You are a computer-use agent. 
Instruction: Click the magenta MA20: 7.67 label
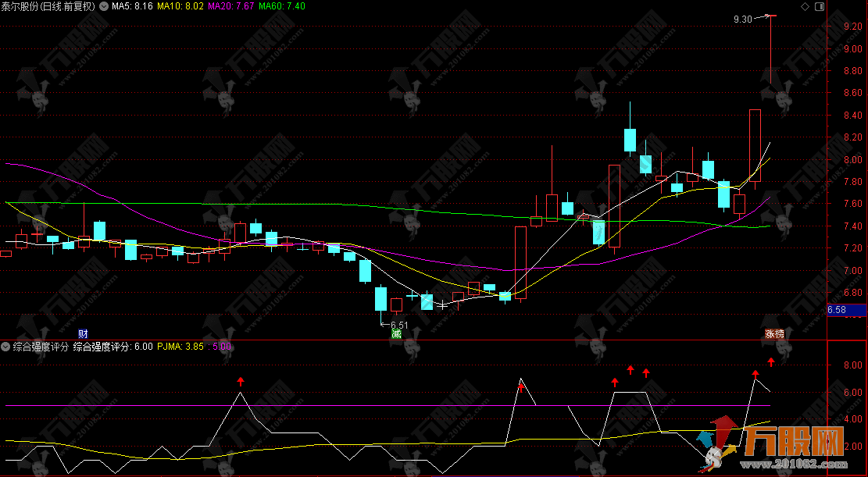230,7
